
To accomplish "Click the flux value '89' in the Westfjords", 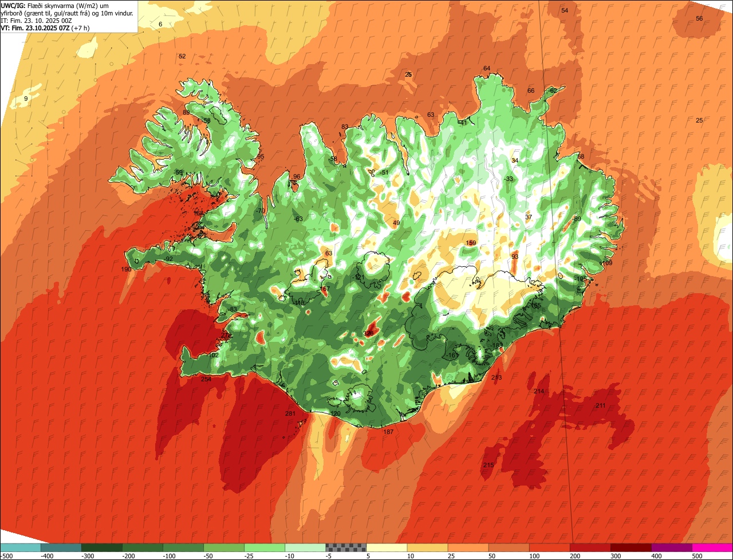I will click(186, 112).
